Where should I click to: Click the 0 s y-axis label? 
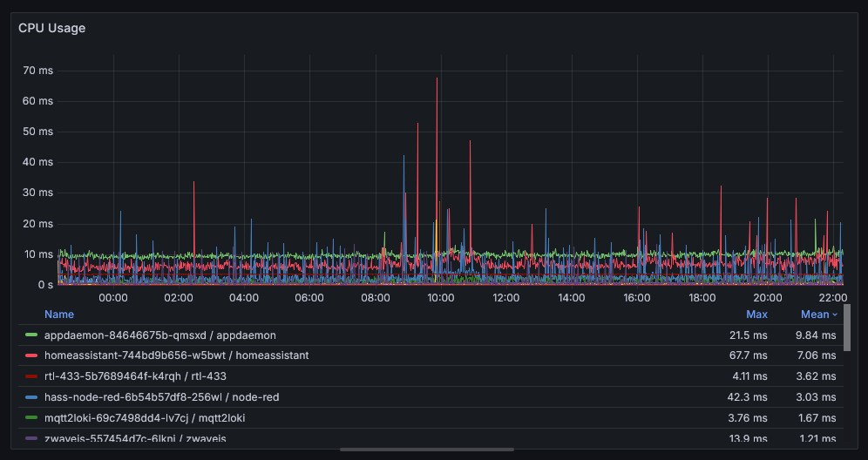[x=45, y=285]
